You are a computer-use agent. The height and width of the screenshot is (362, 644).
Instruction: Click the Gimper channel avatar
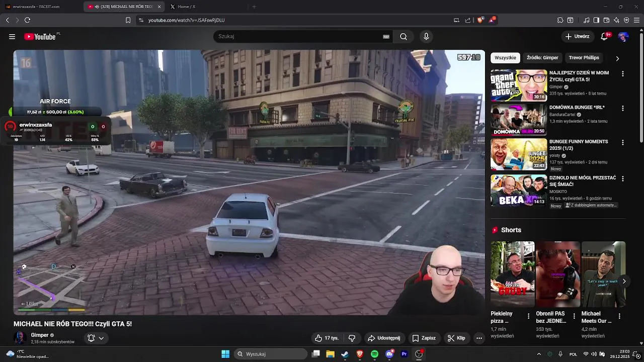point(20,338)
